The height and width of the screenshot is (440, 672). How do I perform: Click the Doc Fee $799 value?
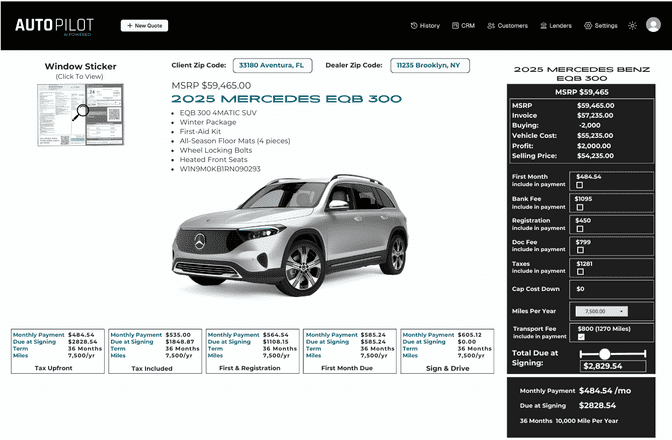583,242
